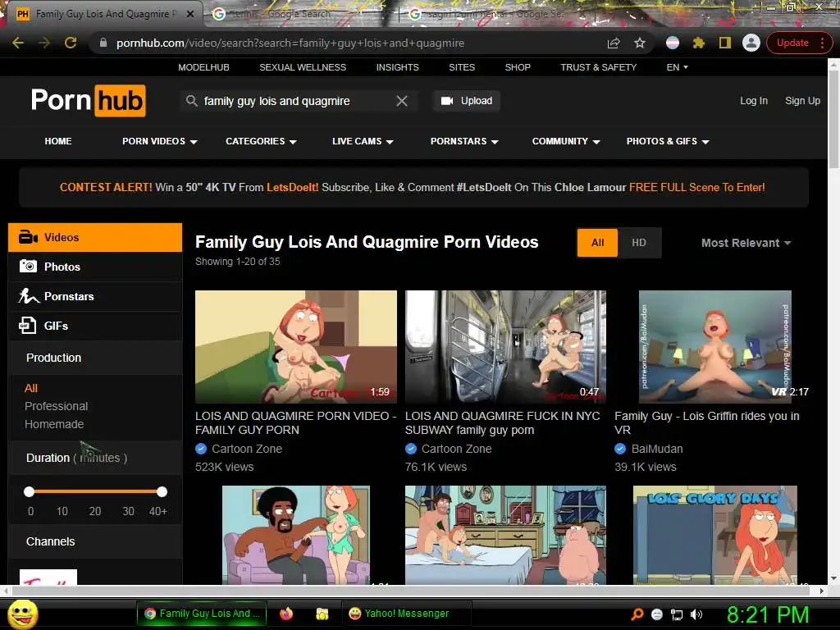
Task: Open the striped round extension icon
Action: [673, 43]
